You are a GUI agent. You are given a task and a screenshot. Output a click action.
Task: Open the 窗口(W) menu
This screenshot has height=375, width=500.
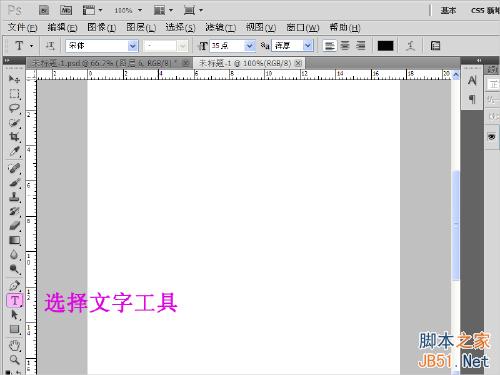tap(303, 27)
